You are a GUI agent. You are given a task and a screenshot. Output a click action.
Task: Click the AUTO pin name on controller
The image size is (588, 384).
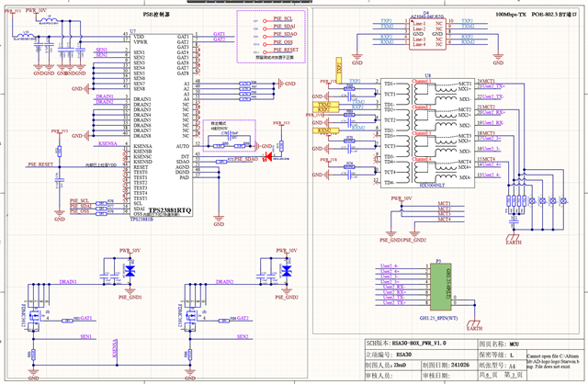pos(183,146)
